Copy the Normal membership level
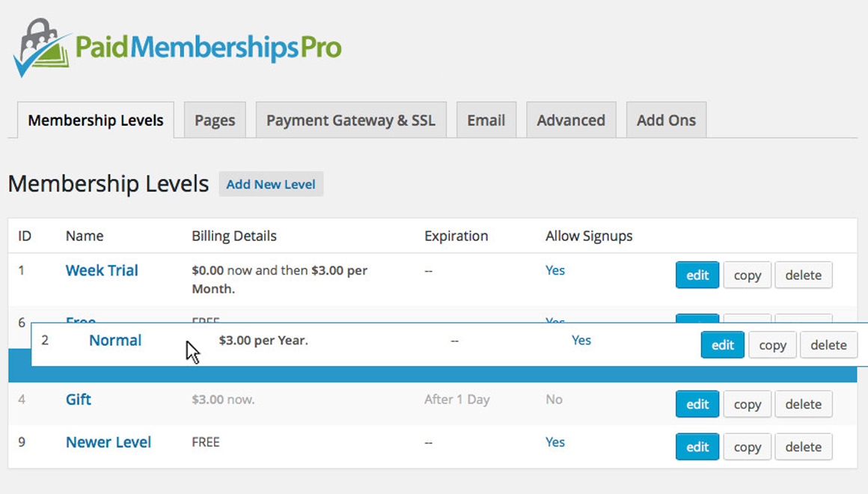Image resolution: width=868 pixels, height=494 pixels. coord(772,345)
